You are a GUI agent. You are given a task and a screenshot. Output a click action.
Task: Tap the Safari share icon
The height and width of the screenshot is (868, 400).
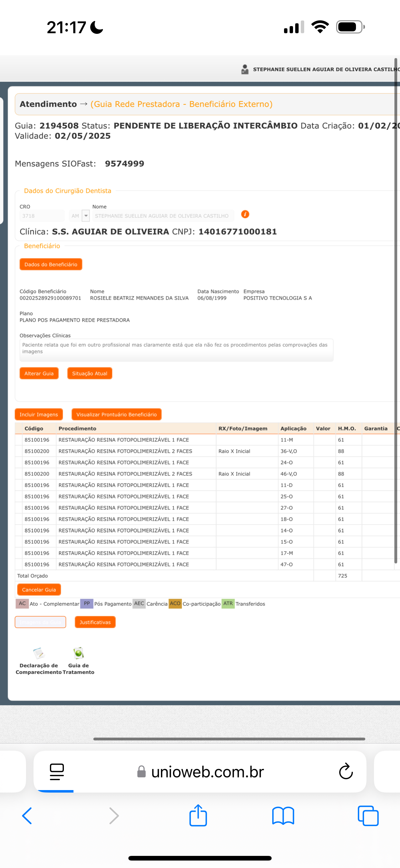click(198, 816)
